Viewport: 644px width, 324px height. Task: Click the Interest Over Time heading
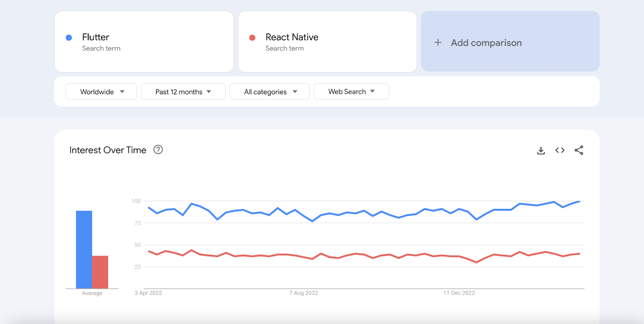[108, 150]
